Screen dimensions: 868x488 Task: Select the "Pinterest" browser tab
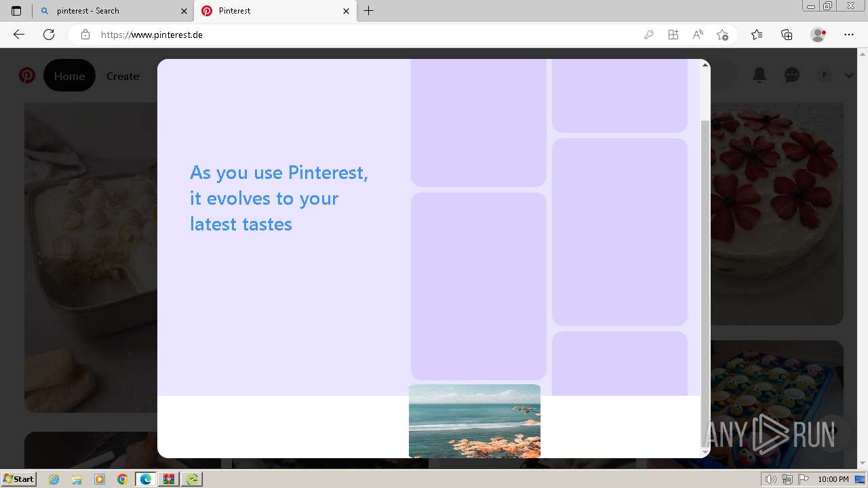pos(275,11)
